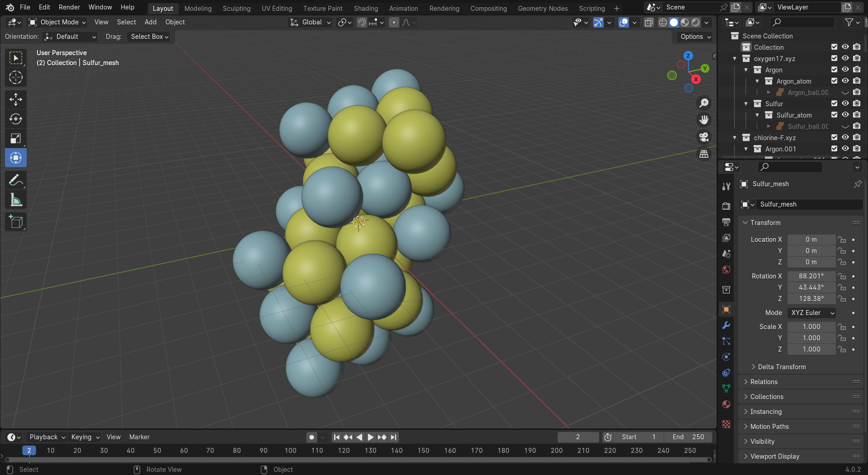
Task: Open the Material properties tab
Action: 726,404
